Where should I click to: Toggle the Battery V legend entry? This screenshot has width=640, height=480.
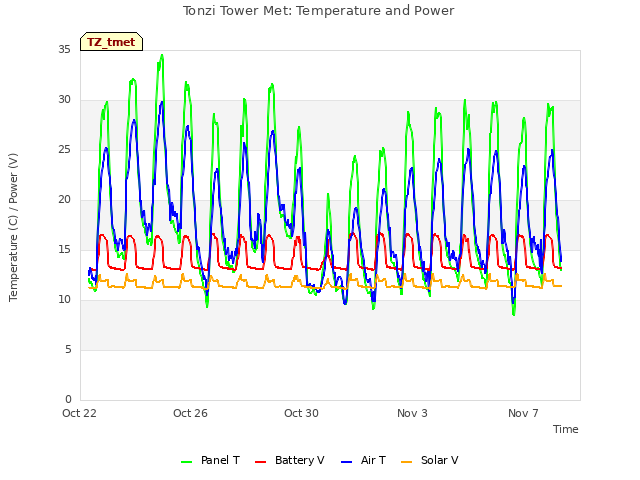pyautogui.click(x=289, y=460)
